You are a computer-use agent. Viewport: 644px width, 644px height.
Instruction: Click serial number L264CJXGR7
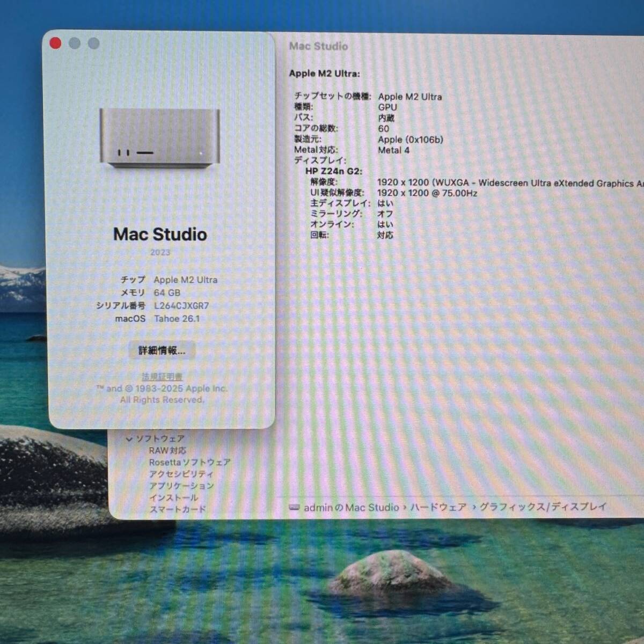tap(181, 306)
